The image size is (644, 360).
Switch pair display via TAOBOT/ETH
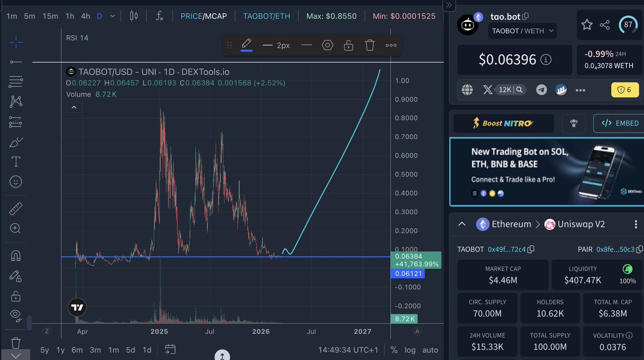coord(267,16)
